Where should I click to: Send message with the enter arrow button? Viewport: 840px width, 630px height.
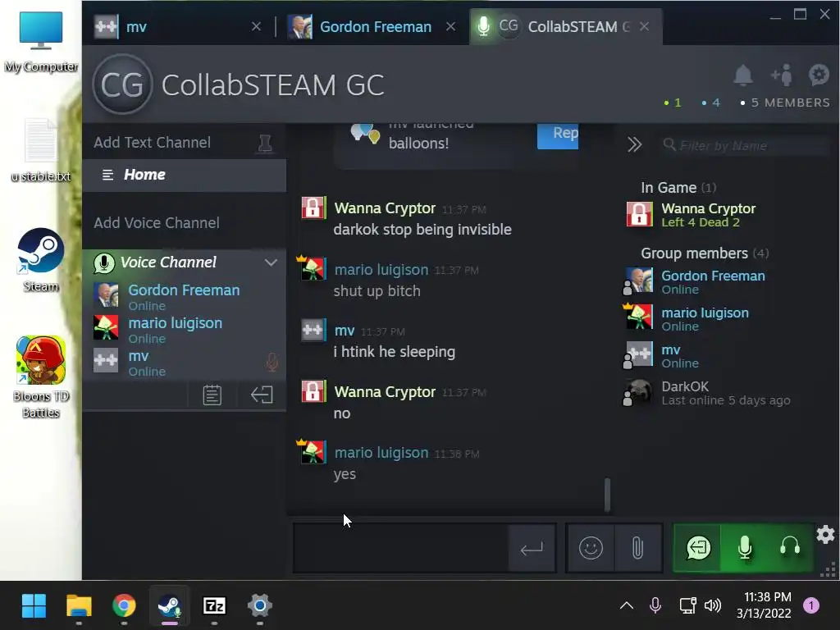[532, 548]
